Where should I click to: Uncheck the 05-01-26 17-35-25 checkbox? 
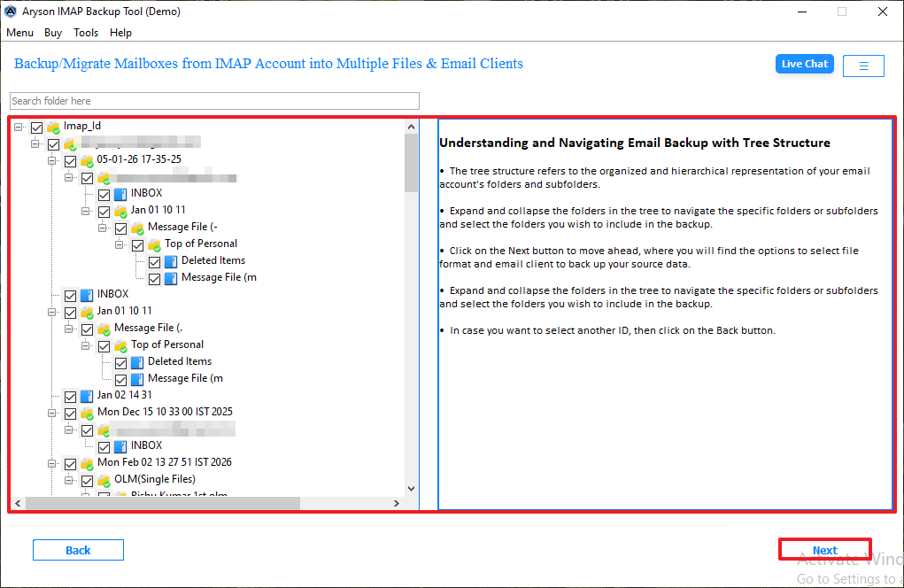70,161
